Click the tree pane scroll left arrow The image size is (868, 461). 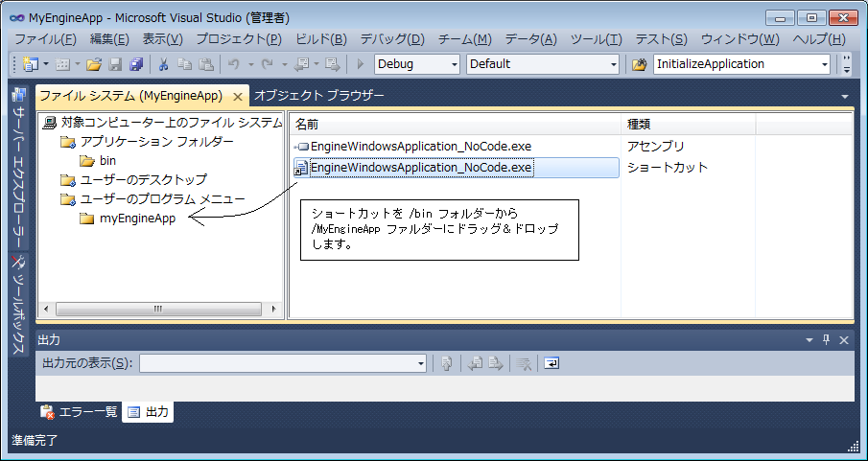tap(46, 309)
